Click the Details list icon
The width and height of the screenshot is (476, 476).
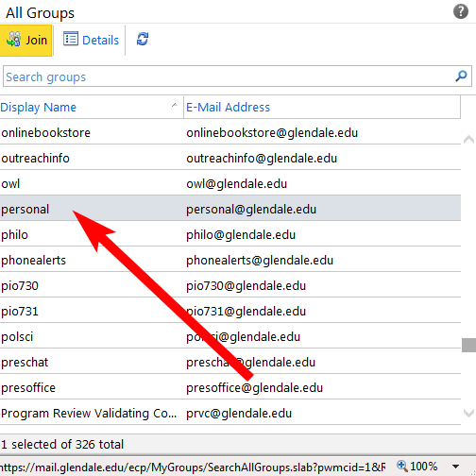71,39
